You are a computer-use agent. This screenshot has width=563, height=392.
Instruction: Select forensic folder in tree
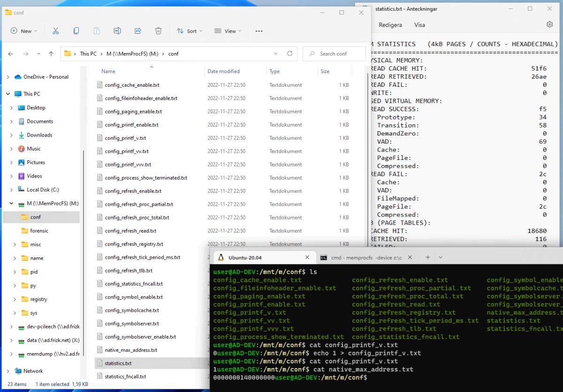point(39,231)
